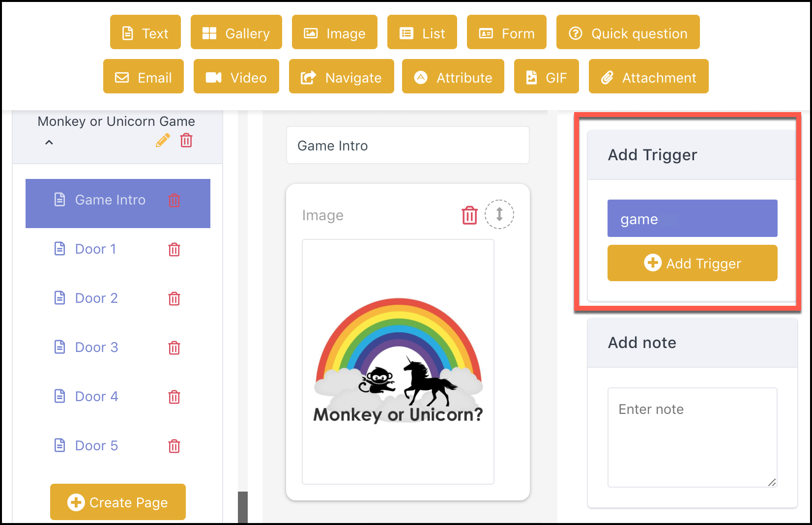Add a GIF to the page
The width and height of the screenshot is (812, 525).
coord(546,76)
